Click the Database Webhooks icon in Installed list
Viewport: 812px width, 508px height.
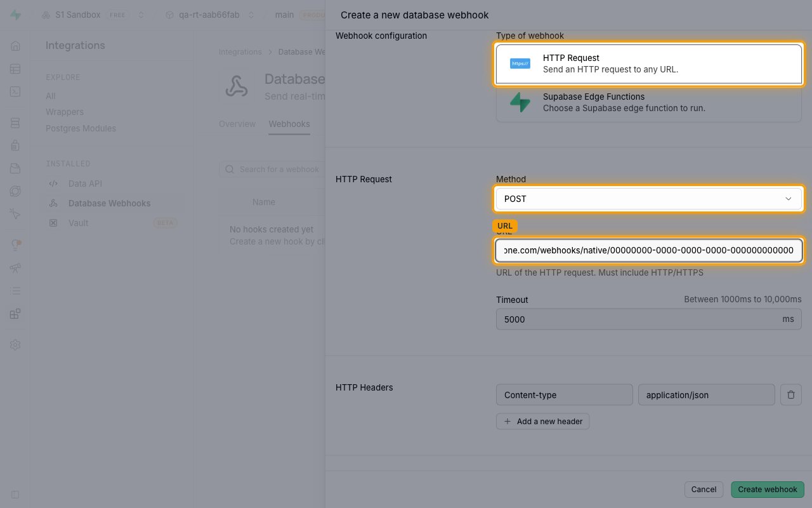[x=54, y=203]
